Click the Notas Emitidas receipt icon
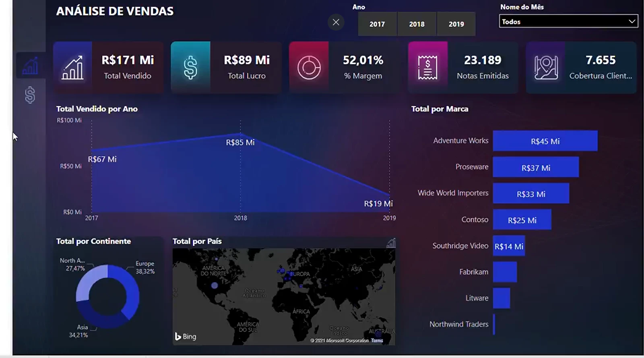644x358 pixels. pos(427,67)
